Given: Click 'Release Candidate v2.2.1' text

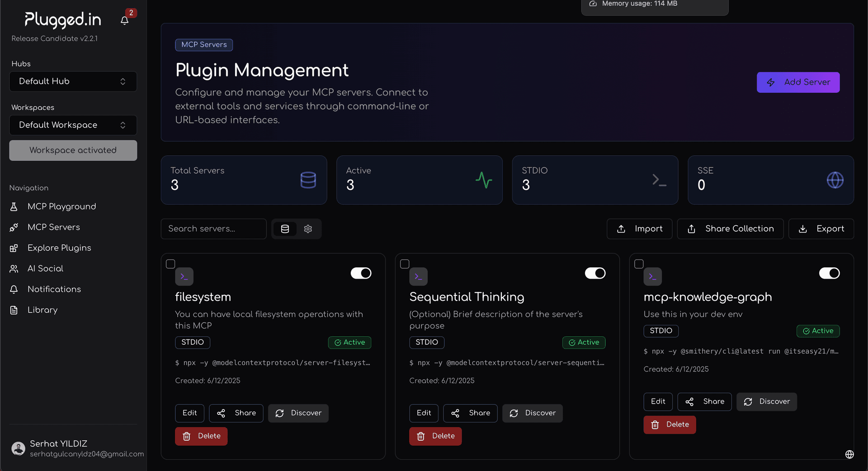Looking at the screenshot, I should click(54, 39).
